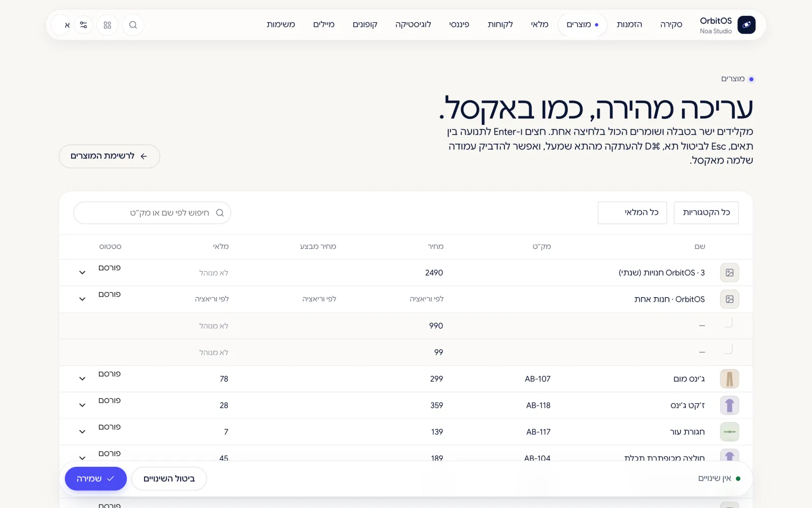
Task: Open the כל הקטגוריות filter dropdown
Action: click(x=706, y=212)
